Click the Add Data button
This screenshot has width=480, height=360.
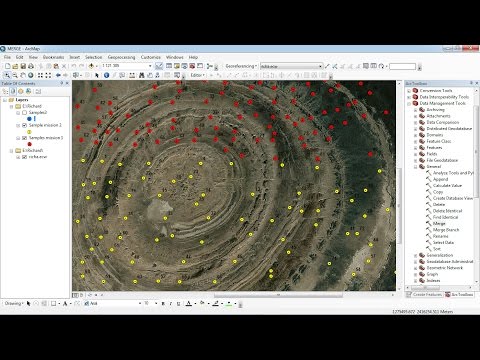coord(91,66)
